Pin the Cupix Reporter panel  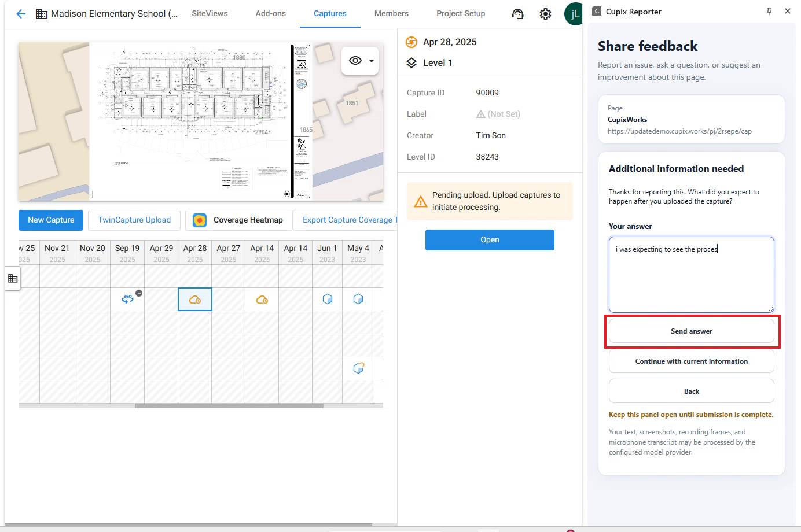769,11
